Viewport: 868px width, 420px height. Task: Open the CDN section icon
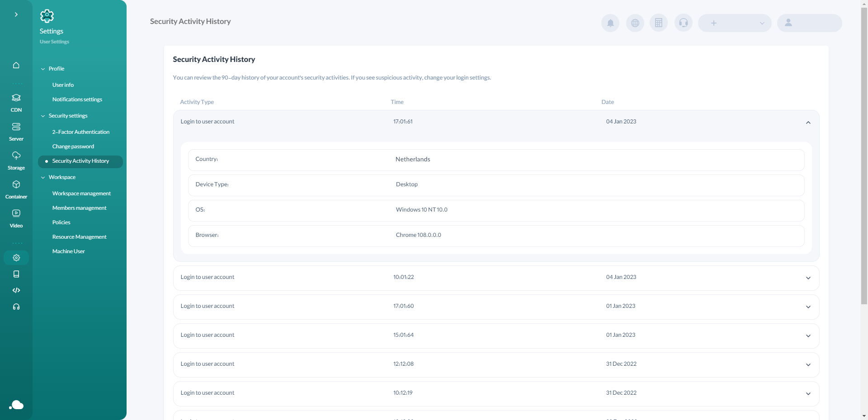pyautogui.click(x=16, y=98)
